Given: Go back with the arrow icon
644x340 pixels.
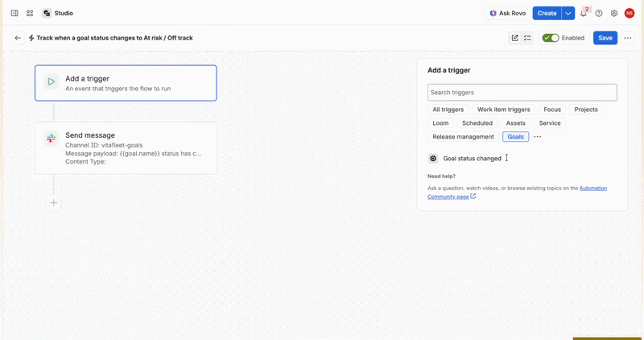Looking at the screenshot, I should 18,38.
